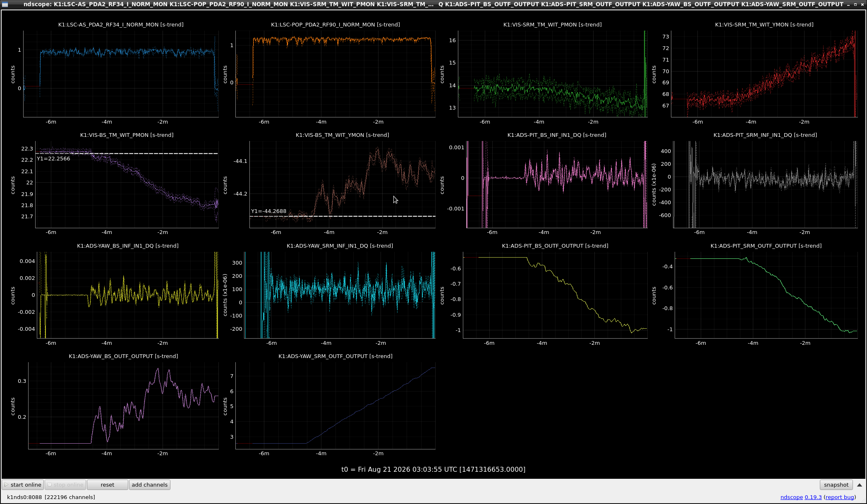The width and height of the screenshot is (867, 504).
Task: Click the K1:ADS-YAW_BS_OUTF_OUTPUT plot title
Action: (123, 356)
